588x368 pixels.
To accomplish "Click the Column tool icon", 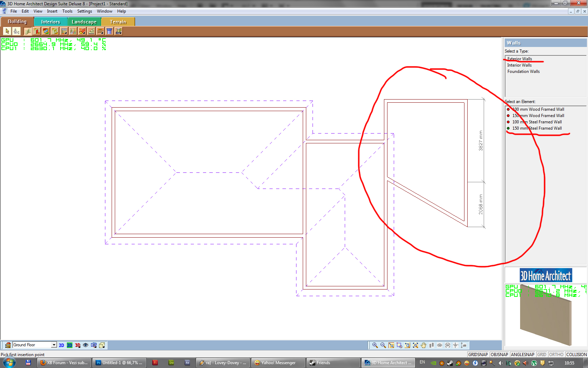I will click(x=110, y=31).
